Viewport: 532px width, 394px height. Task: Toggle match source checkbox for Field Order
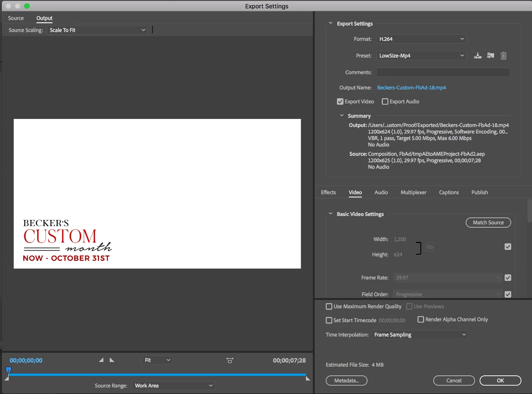pos(508,294)
